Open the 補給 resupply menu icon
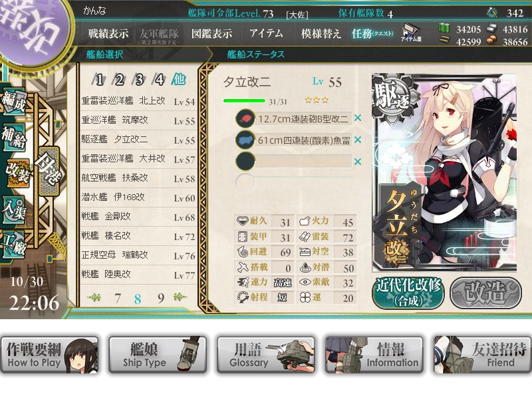The height and width of the screenshot is (399, 532). coord(14,137)
